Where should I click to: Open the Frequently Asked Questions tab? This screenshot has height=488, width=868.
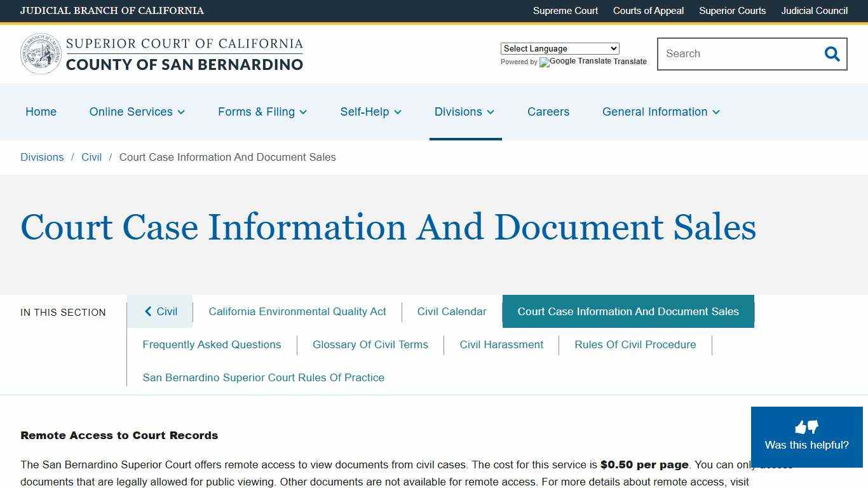[212, 344]
